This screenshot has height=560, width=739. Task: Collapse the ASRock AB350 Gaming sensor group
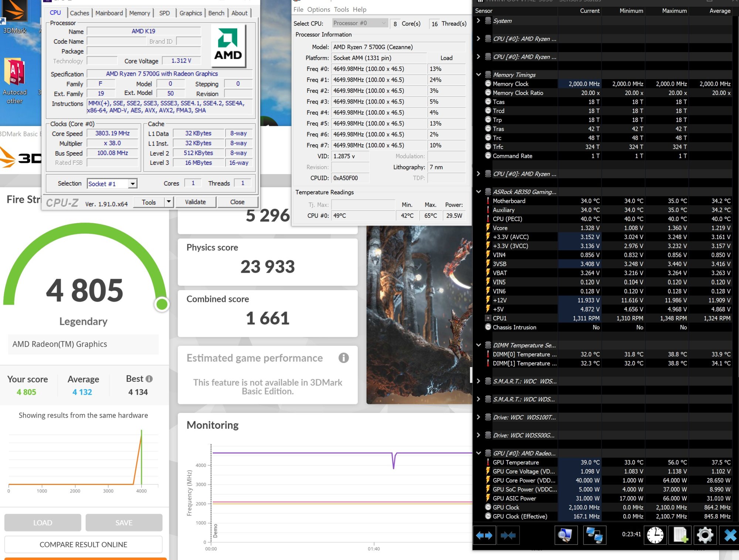tap(479, 192)
